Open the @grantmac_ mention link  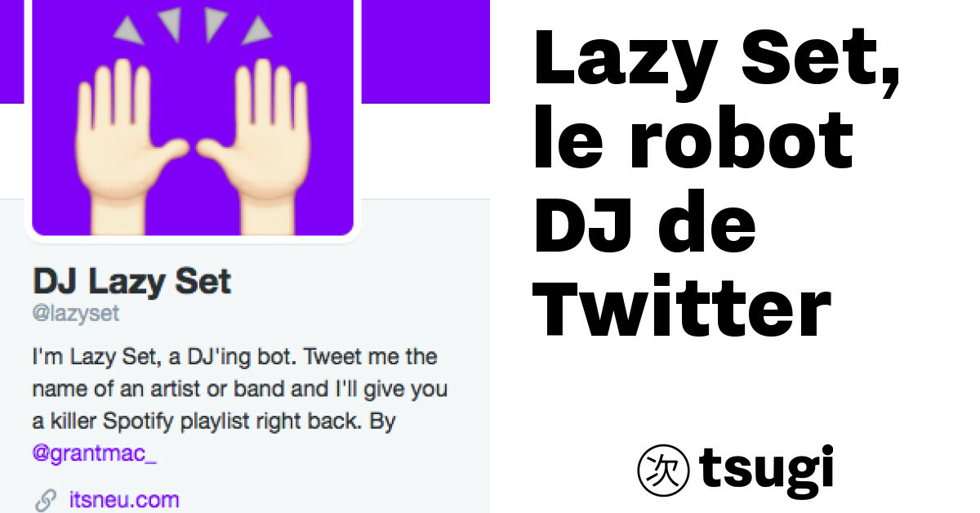pos(94,453)
